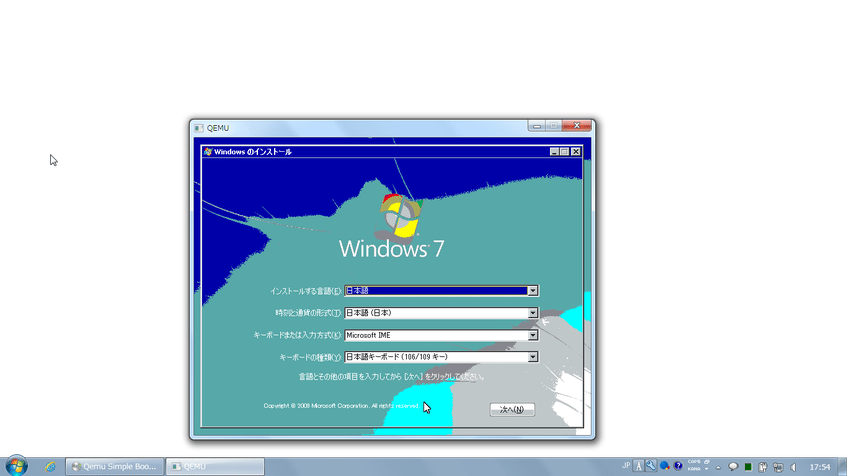
Task: Close the QEMU window
Action: [x=576, y=126]
